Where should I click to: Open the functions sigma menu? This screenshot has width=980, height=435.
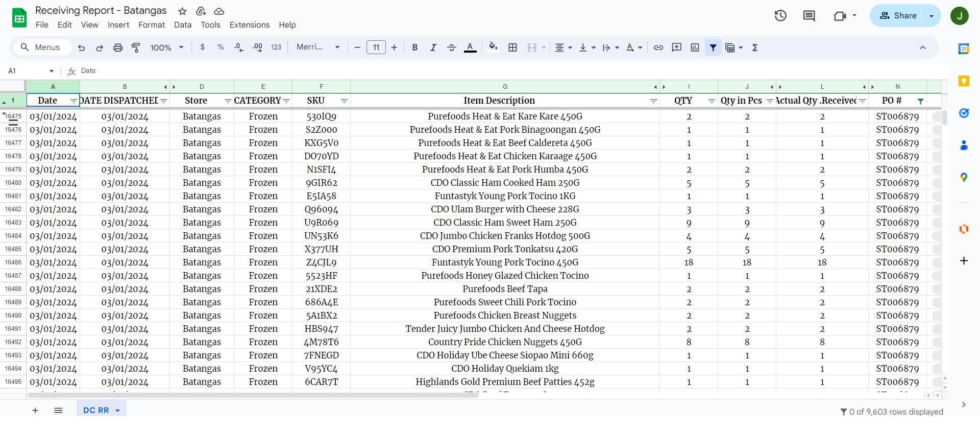tap(755, 47)
